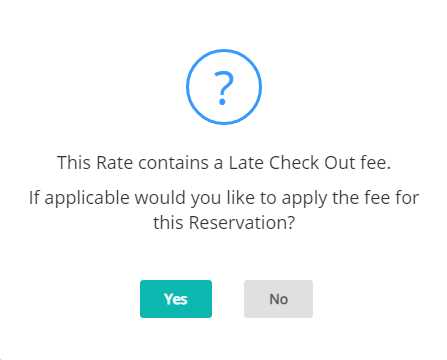
Task: Click the Yes button
Action: coord(176,299)
